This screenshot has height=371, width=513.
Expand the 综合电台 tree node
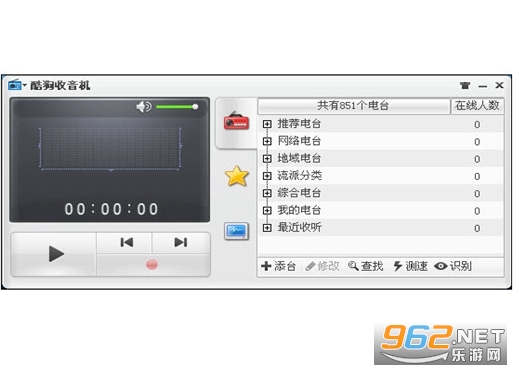coord(267,193)
